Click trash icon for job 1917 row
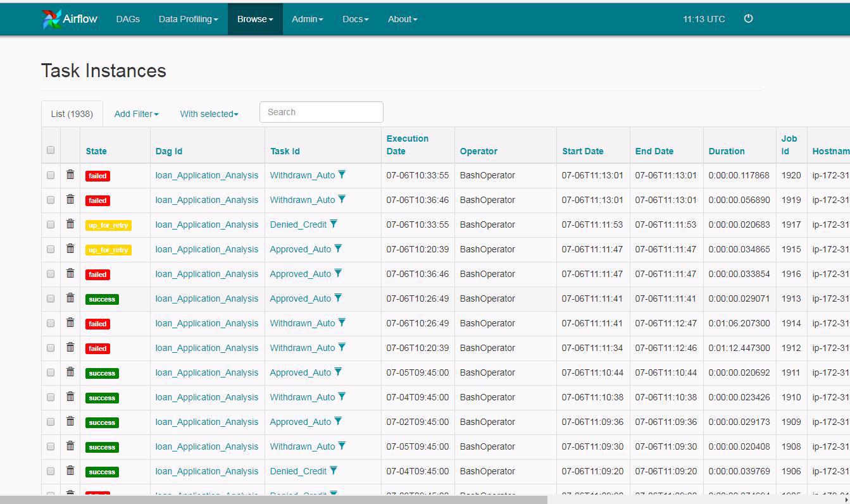This screenshot has width=850, height=504. point(70,224)
